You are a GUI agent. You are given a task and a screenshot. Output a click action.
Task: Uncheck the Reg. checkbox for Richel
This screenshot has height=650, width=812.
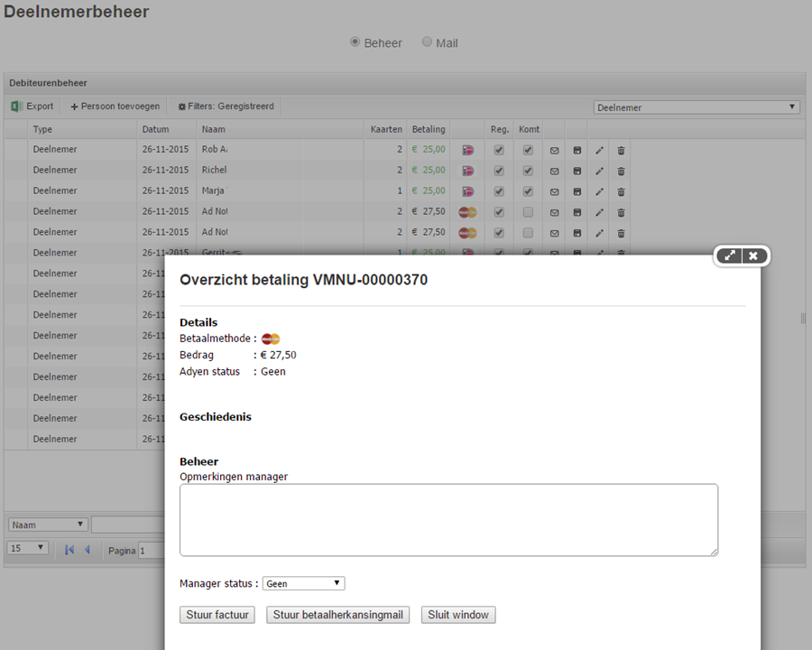(x=499, y=171)
